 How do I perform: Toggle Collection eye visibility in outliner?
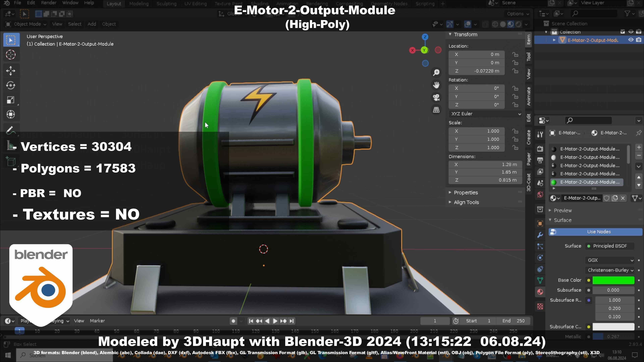[631, 32]
